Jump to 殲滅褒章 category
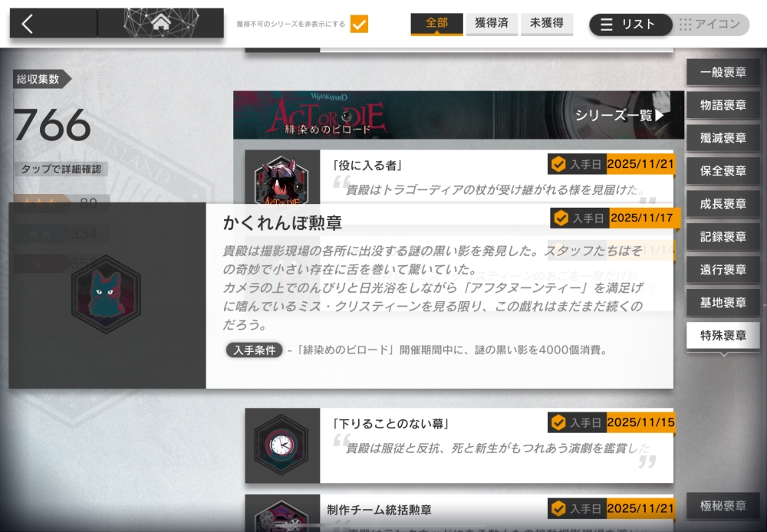The width and height of the screenshot is (767, 532). click(723, 139)
